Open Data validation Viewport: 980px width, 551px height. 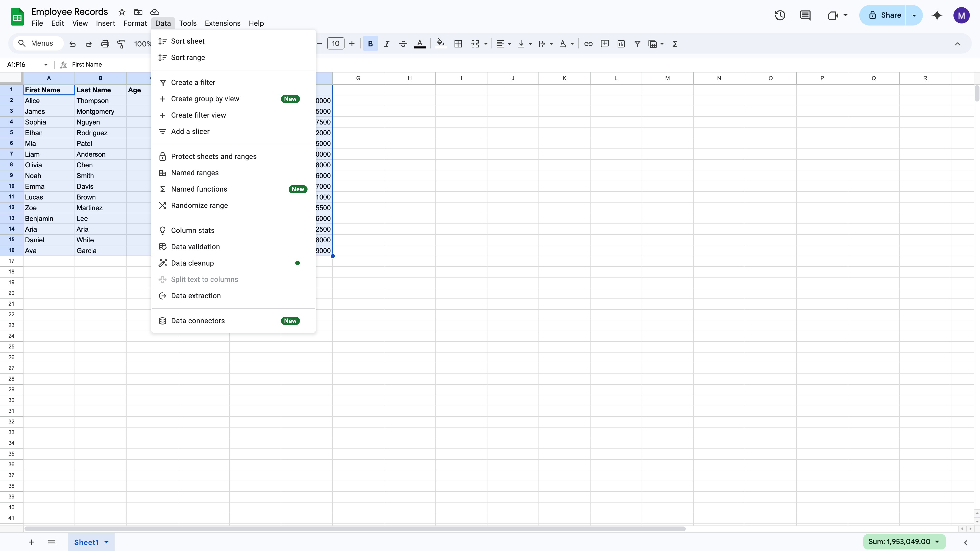(233, 247)
